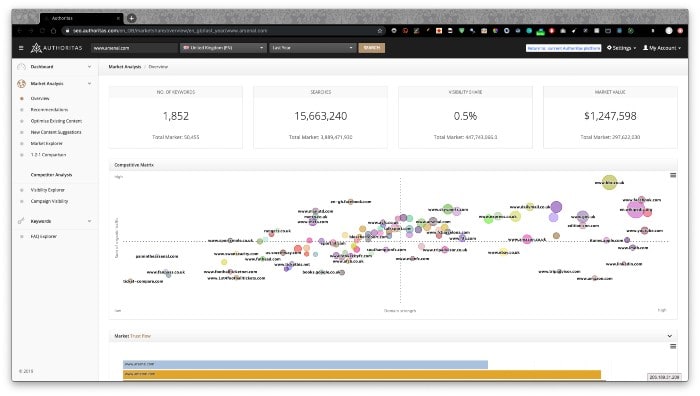Open the My Account menu
Screen dimensions: 700x396
tap(662, 48)
